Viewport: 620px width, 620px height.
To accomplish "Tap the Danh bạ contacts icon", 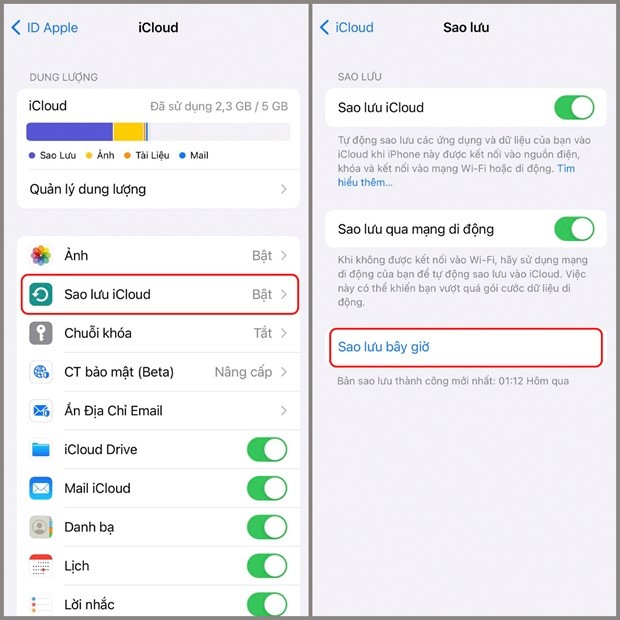I will 41,527.
